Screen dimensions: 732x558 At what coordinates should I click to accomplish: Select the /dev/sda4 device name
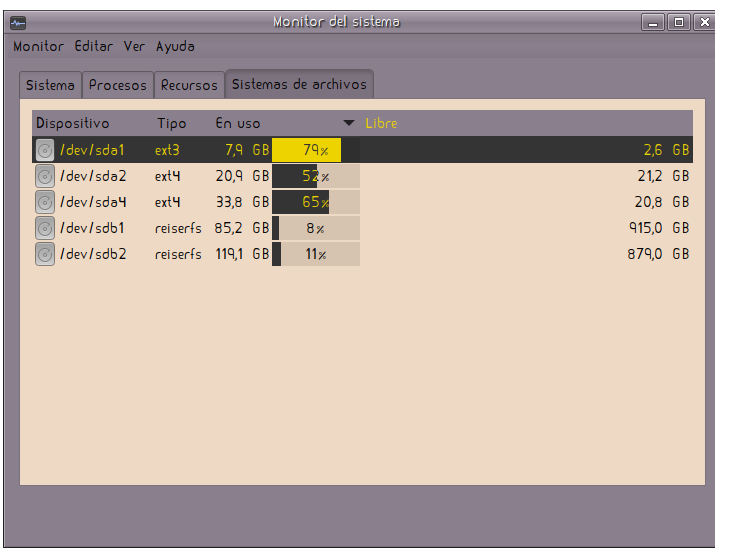(x=93, y=202)
